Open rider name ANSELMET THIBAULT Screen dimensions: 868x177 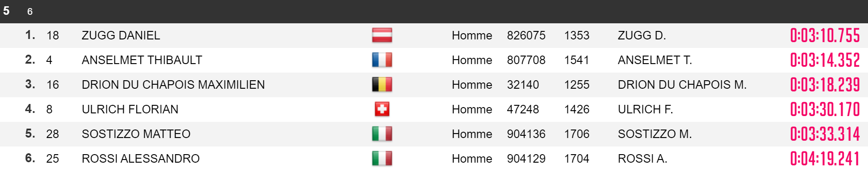142,60
